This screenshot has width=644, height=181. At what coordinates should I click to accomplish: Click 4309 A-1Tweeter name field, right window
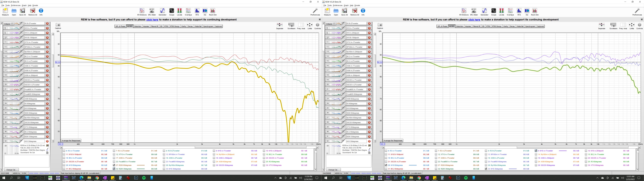356,66
